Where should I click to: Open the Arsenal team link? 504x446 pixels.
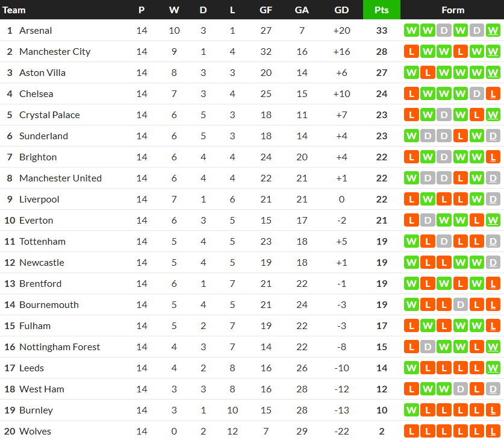point(36,31)
